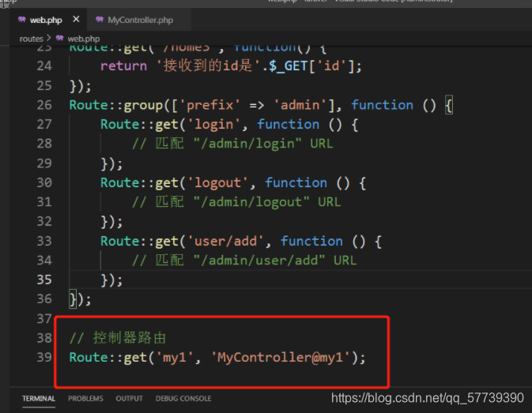Click the $_GET['id'] expression on line 24

pyautogui.click(x=311, y=66)
